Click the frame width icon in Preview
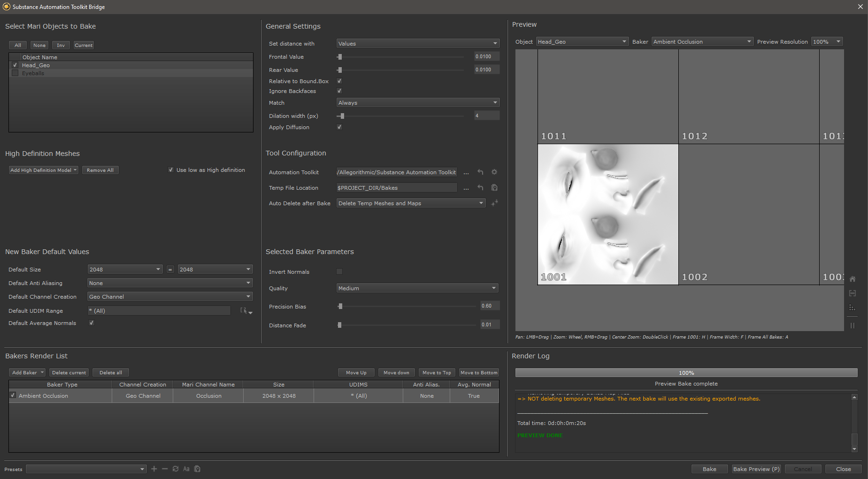The width and height of the screenshot is (868, 479). tap(853, 294)
